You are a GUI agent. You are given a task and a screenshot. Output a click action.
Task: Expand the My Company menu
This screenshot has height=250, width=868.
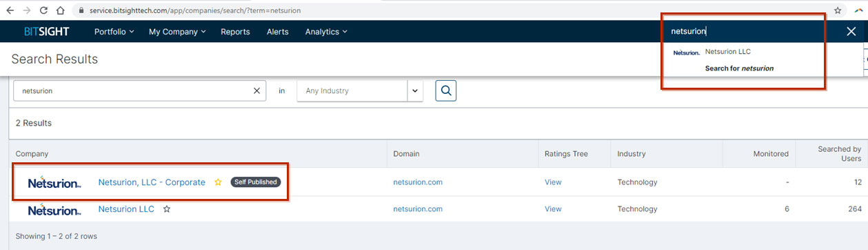pyautogui.click(x=177, y=32)
